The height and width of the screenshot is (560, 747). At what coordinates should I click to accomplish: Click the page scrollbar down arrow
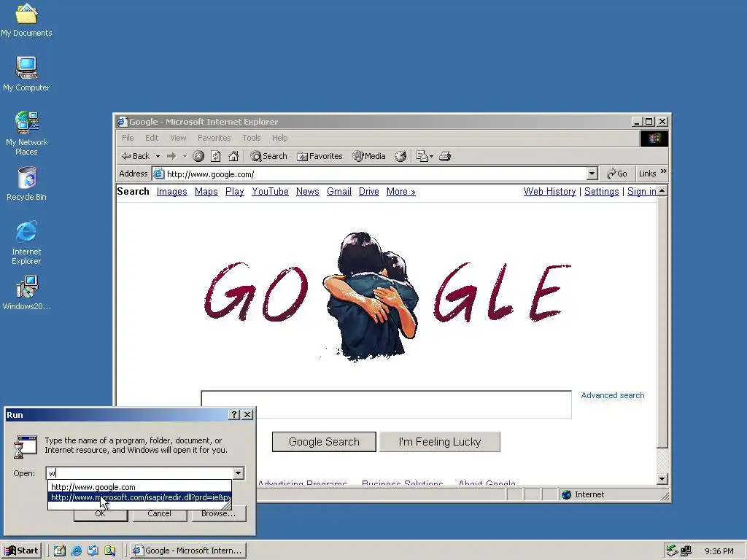(x=662, y=479)
